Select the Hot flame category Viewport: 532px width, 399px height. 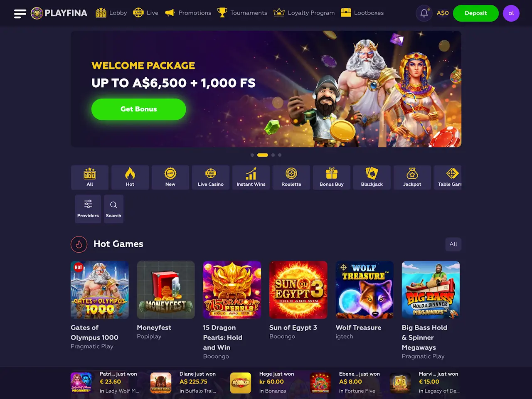pos(130,177)
